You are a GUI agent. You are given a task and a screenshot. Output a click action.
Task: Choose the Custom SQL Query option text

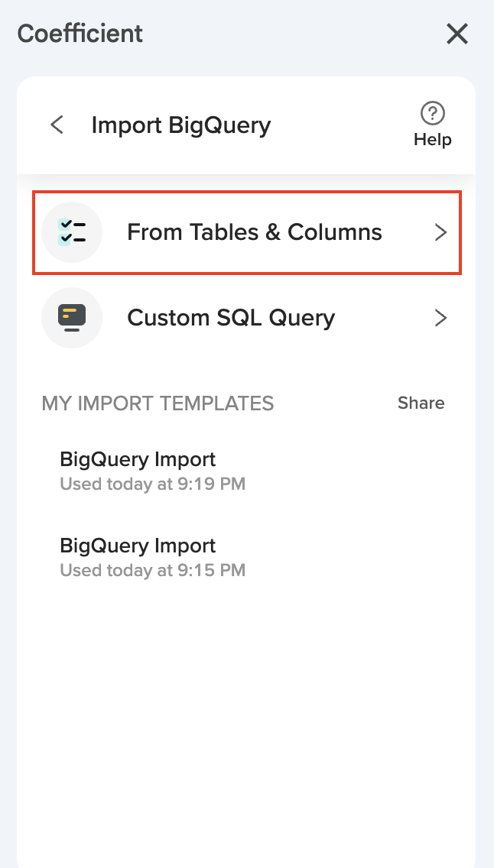tap(231, 318)
